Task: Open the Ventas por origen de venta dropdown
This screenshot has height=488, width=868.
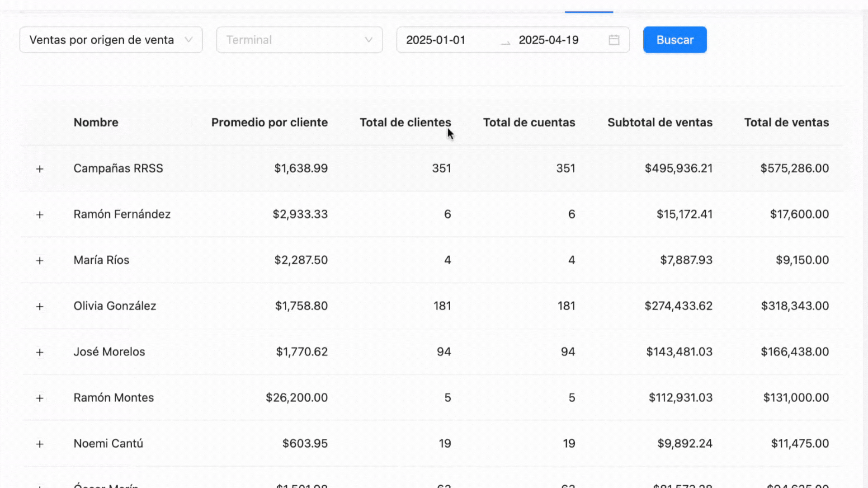Action: point(111,40)
